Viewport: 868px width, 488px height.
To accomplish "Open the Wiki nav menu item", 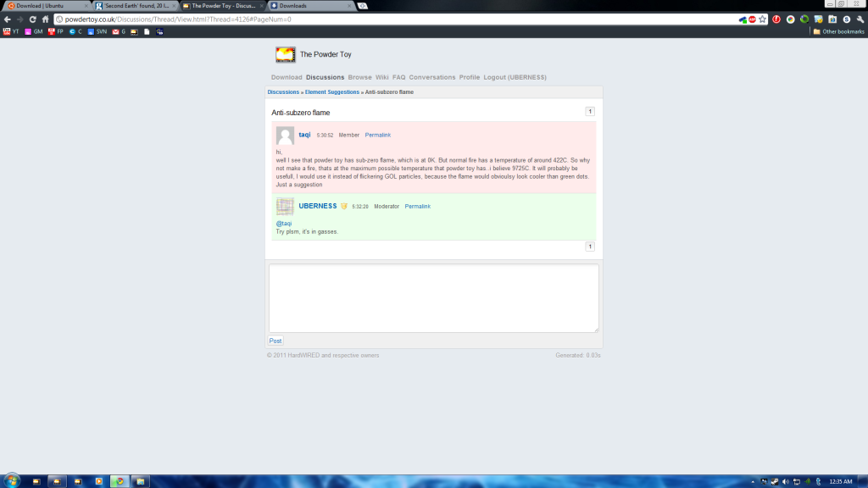I will click(x=382, y=77).
